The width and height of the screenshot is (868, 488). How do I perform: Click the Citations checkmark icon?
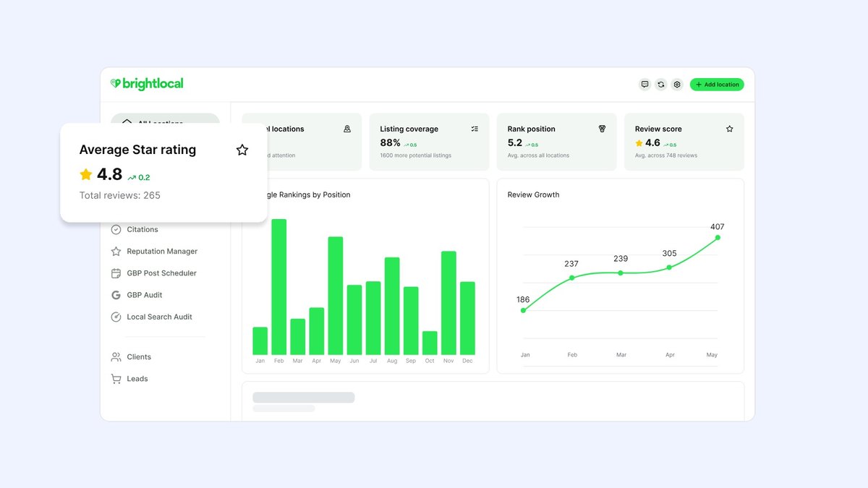point(116,229)
